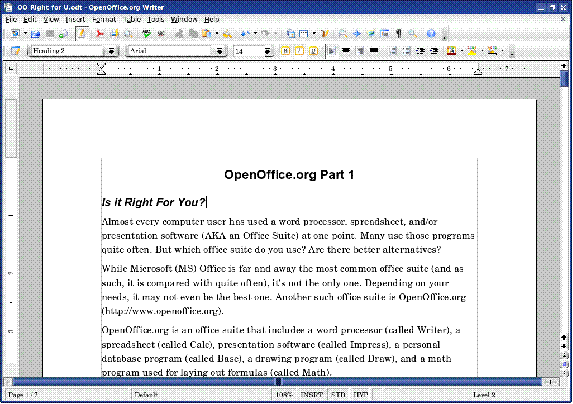
Task: Toggle AutoSpellcheck
Action: [161, 34]
